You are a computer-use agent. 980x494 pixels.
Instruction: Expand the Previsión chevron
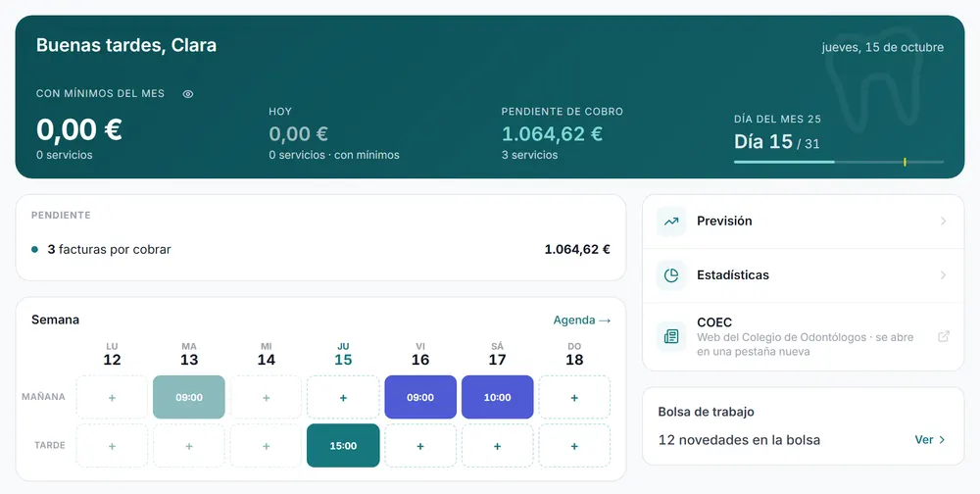click(x=943, y=221)
